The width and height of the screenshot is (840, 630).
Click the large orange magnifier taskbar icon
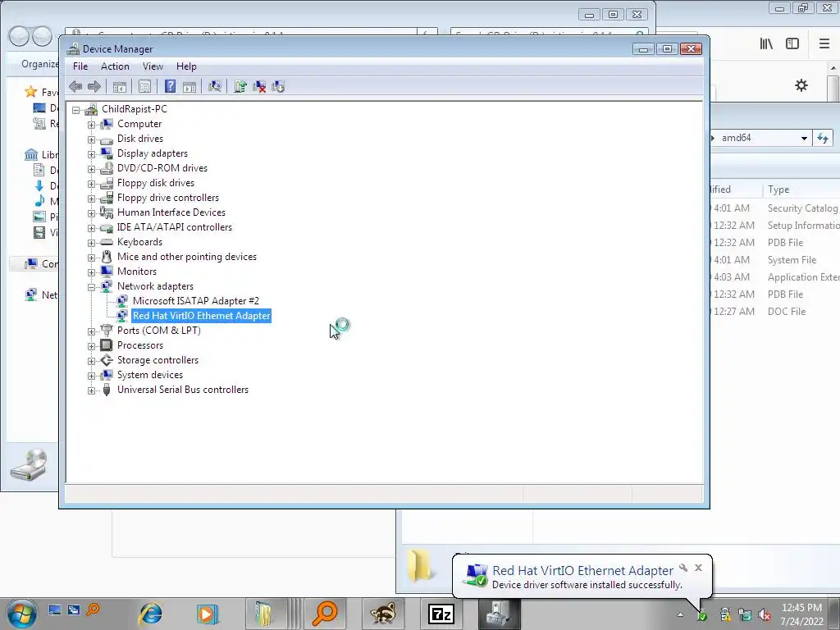tap(325, 614)
